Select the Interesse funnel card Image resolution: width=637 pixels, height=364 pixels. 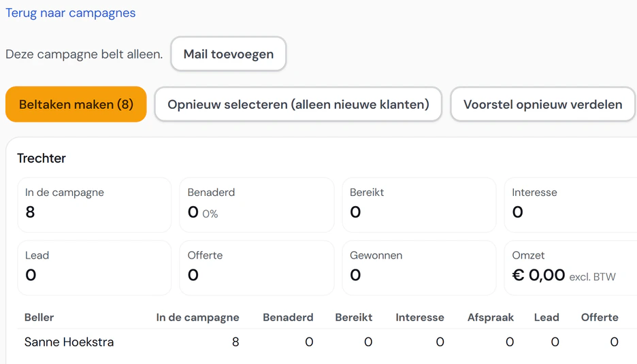coord(570,205)
